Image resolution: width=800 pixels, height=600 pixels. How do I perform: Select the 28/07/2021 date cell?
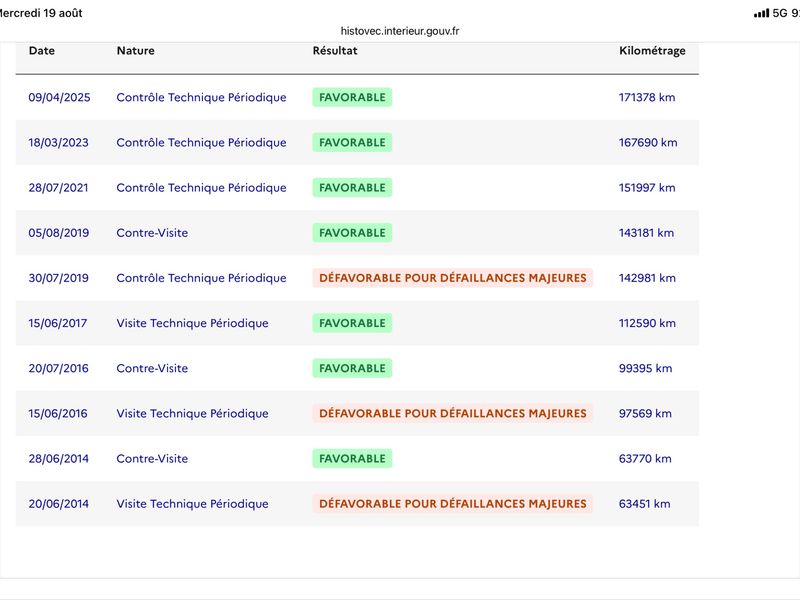[x=58, y=188]
